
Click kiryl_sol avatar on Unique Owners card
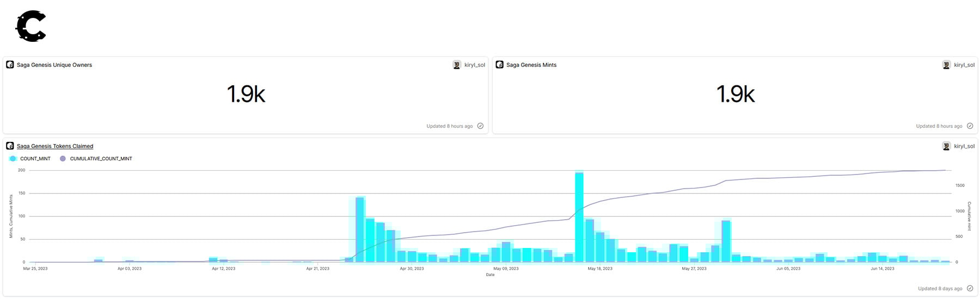(x=457, y=65)
